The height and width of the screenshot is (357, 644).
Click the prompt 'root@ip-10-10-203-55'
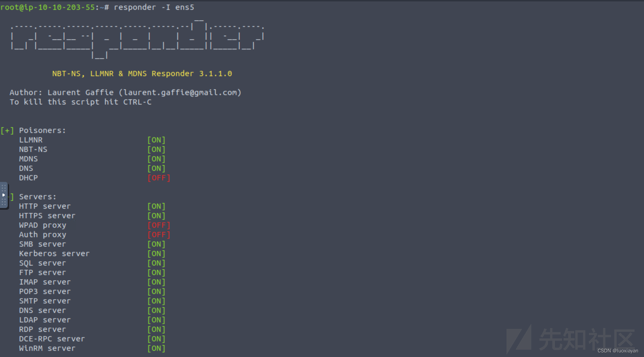coord(48,7)
